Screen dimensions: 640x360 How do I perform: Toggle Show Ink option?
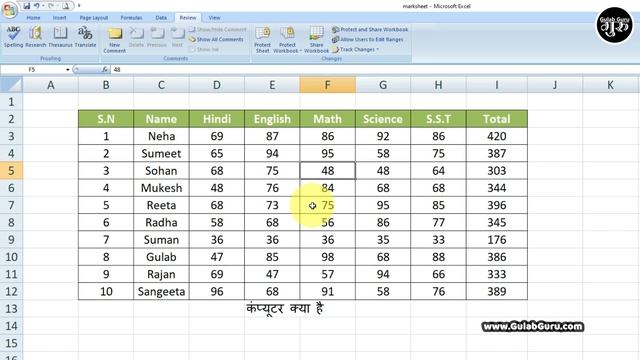pos(204,49)
